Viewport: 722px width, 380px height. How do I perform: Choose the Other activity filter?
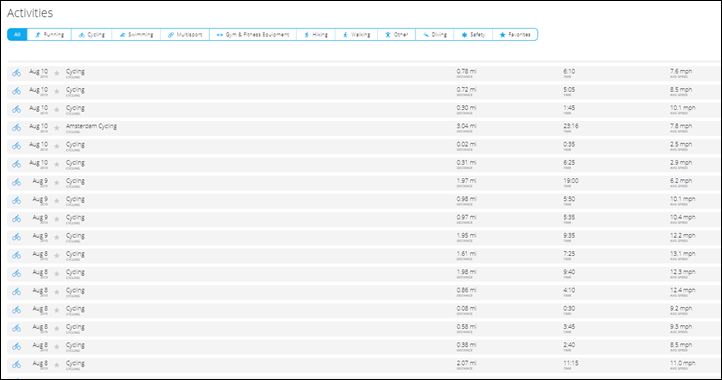(396, 35)
